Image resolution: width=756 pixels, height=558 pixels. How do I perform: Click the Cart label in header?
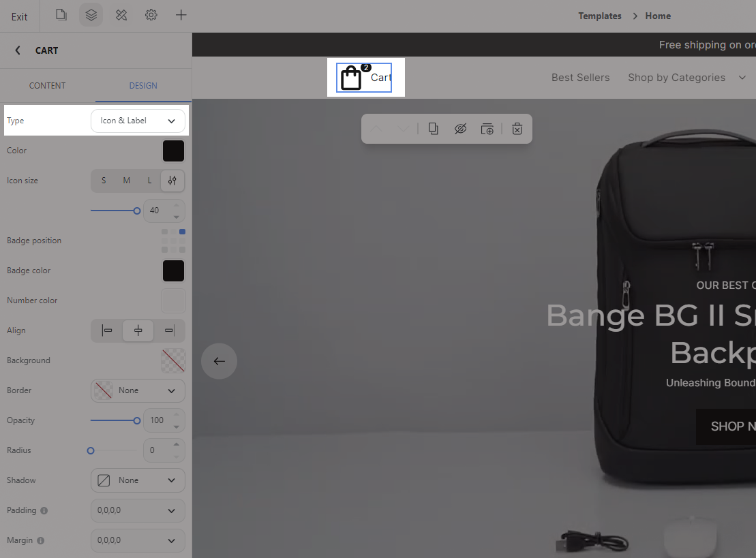point(381,78)
